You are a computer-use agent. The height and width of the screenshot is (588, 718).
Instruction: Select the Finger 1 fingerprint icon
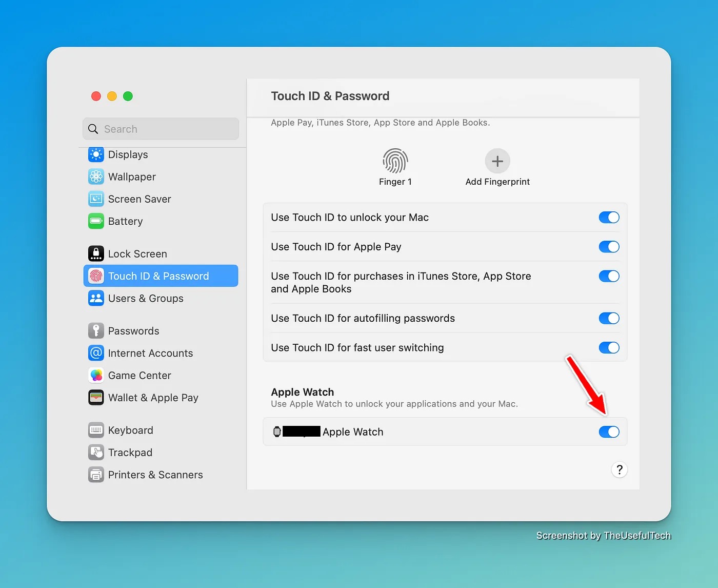[395, 161]
